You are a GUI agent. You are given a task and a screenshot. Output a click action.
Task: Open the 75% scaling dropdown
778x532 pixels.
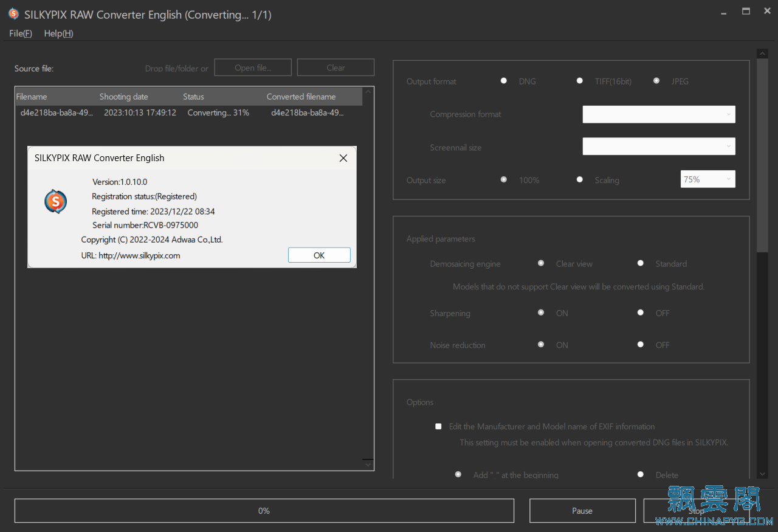point(707,179)
